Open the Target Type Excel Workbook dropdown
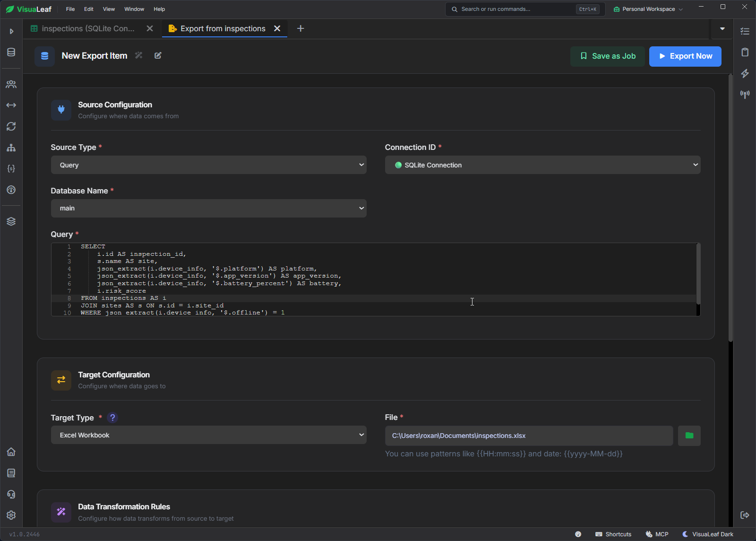The image size is (756, 541). pos(209,435)
